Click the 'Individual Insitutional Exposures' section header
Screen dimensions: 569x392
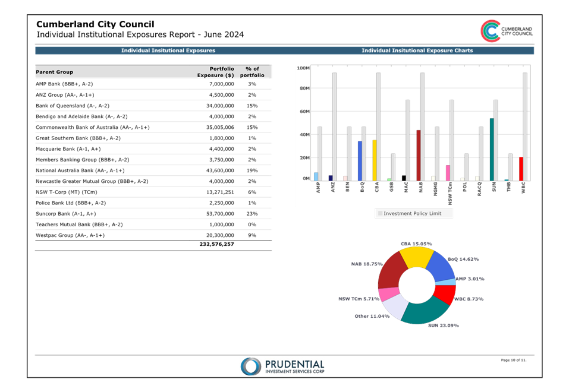168,50
